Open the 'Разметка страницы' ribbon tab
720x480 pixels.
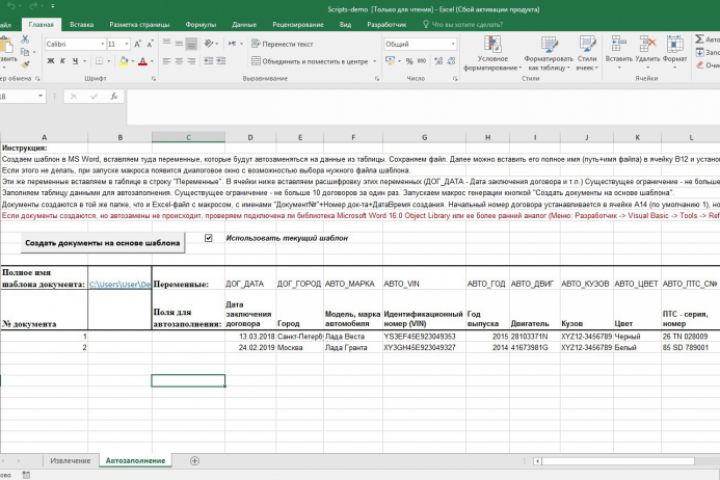[140, 24]
